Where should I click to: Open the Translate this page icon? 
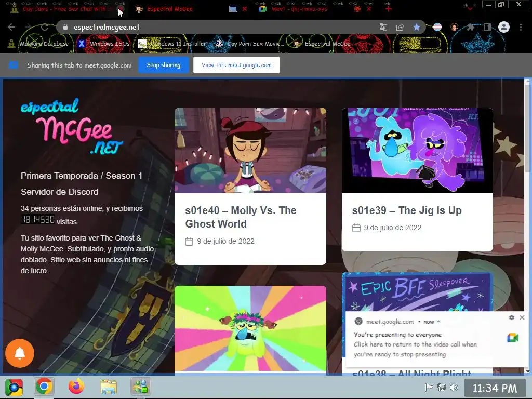pyautogui.click(x=383, y=27)
